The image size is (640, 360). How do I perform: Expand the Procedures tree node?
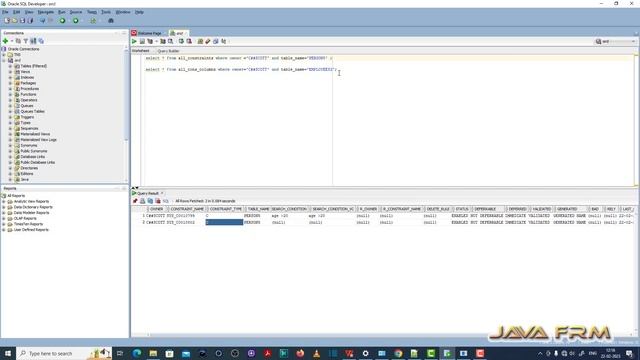tap(10, 89)
